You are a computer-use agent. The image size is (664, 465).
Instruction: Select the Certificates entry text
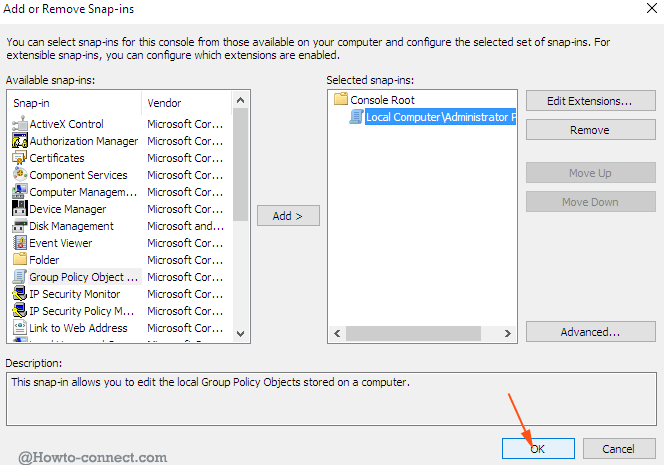(57, 158)
